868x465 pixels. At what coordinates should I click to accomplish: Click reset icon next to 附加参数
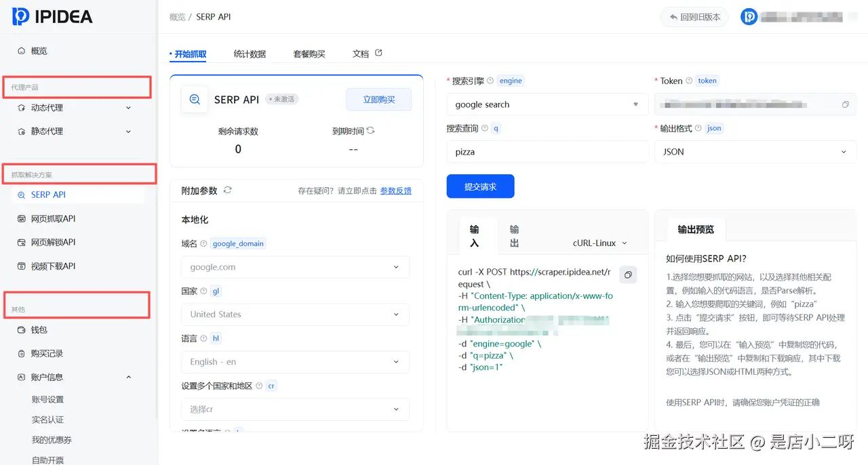(x=227, y=190)
